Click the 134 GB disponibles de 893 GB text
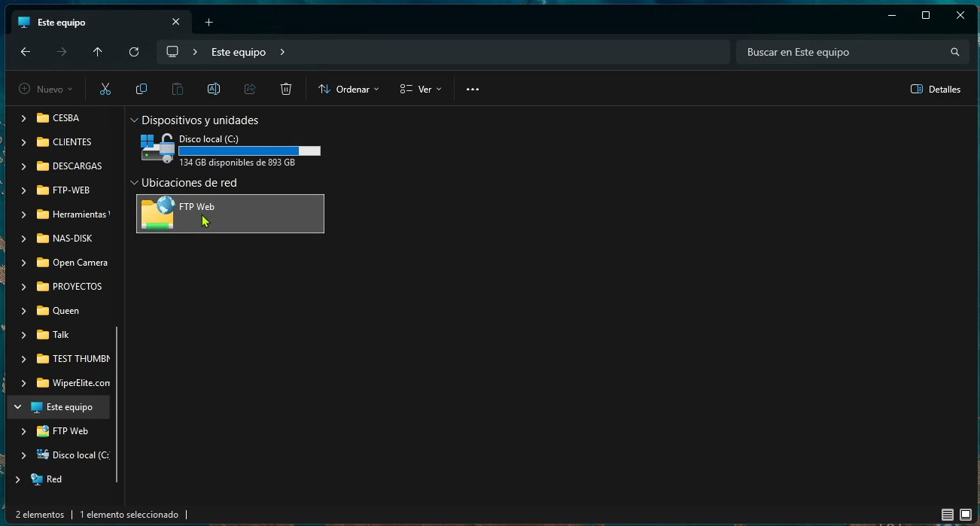Image resolution: width=980 pixels, height=526 pixels. pyautogui.click(x=237, y=163)
